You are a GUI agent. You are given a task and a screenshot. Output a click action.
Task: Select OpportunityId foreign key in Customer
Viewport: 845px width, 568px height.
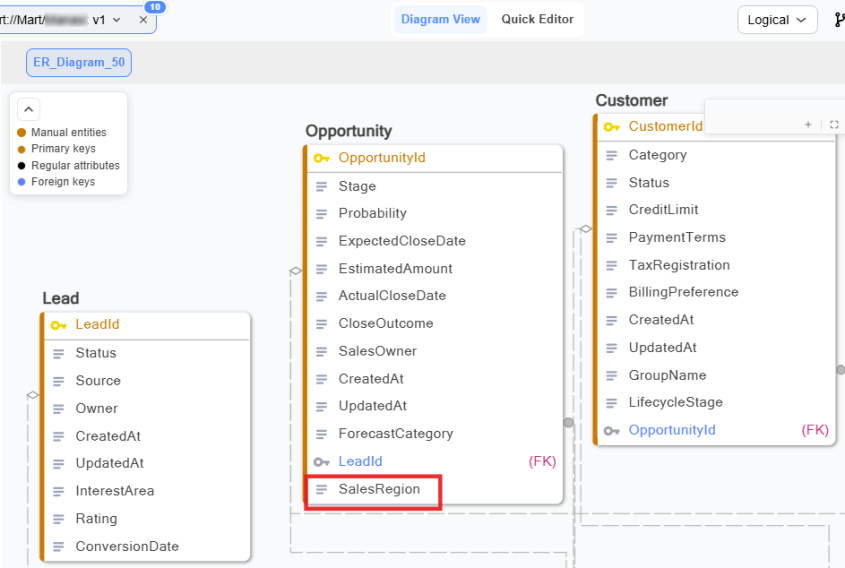(672, 430)
